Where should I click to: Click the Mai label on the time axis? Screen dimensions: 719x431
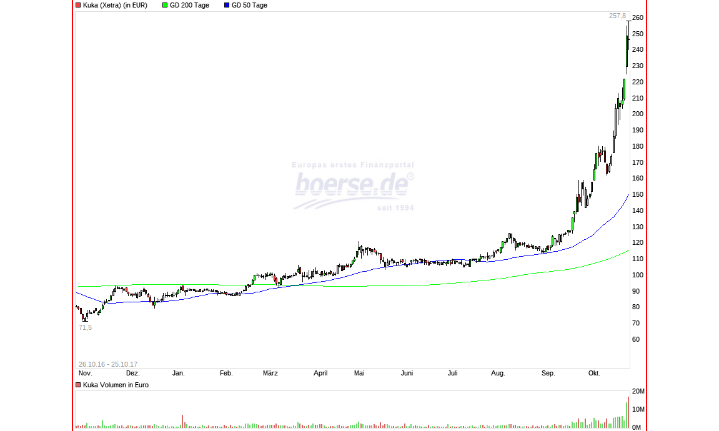point(359,373)
